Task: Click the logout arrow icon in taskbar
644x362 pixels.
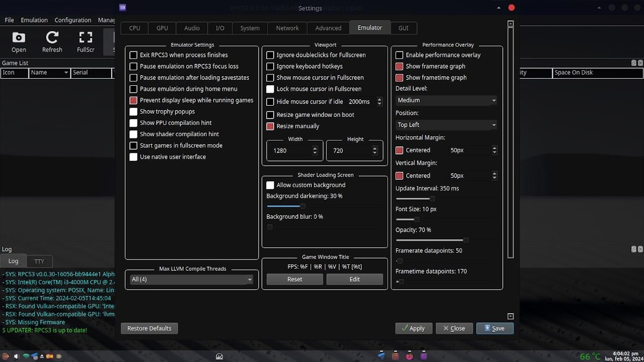Action: [5, 356]
